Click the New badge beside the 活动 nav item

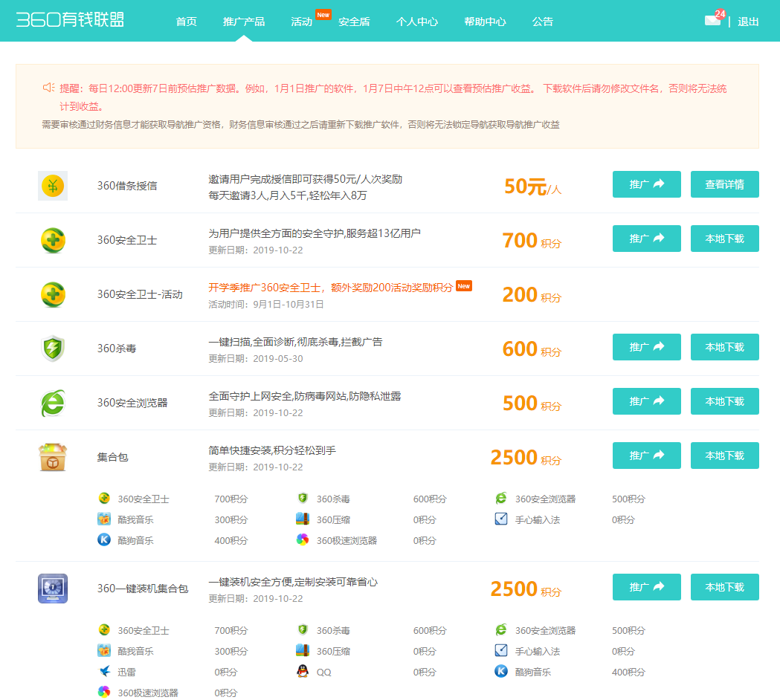(323, 14)
